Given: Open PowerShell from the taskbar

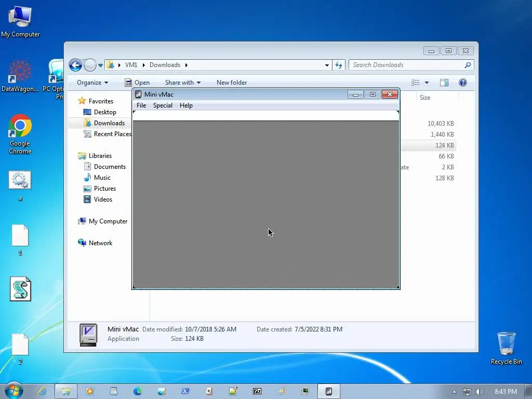Looking at the screenshot, I should coord(185,391).
